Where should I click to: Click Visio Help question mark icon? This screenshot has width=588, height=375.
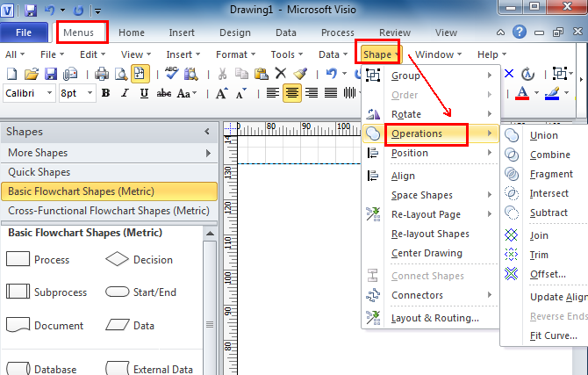click(520, 32)
